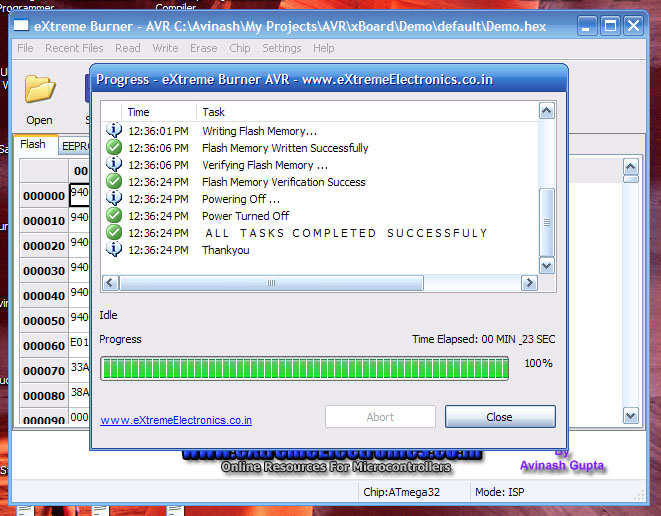This screenshot has height=516, width=661.
Task: Open the www.eXtremeElectronics.co.in link
Action: click(176, 420)
